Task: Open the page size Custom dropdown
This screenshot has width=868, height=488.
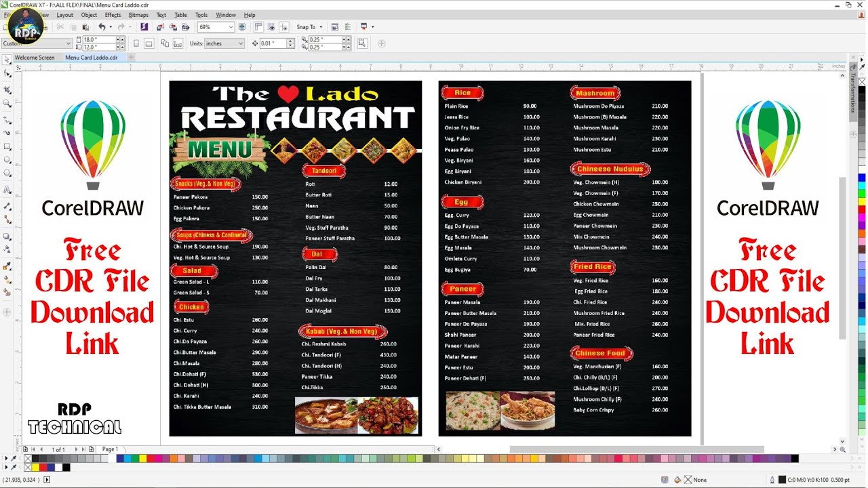Action: 68,43
